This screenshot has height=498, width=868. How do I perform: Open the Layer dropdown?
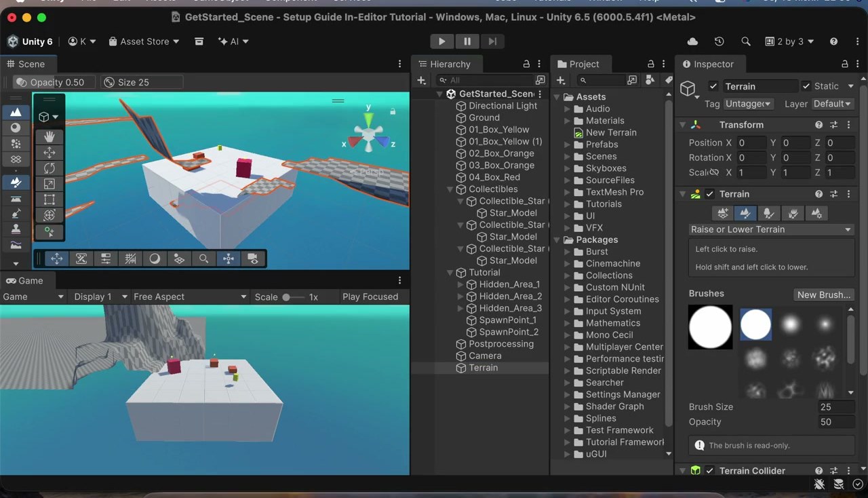[832, 104]
